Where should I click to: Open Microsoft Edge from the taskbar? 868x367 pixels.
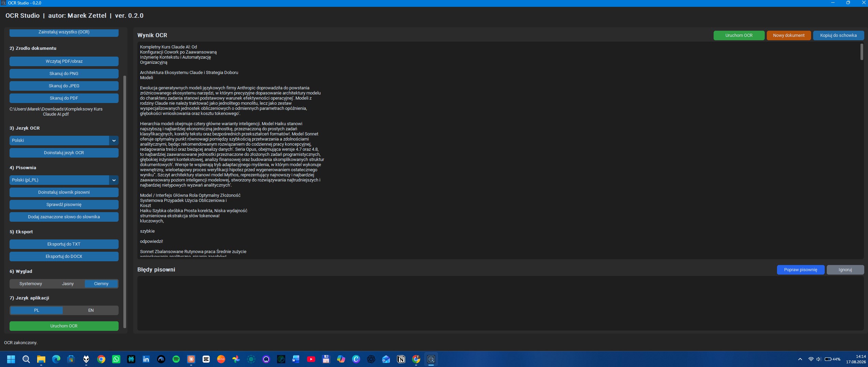56,359
